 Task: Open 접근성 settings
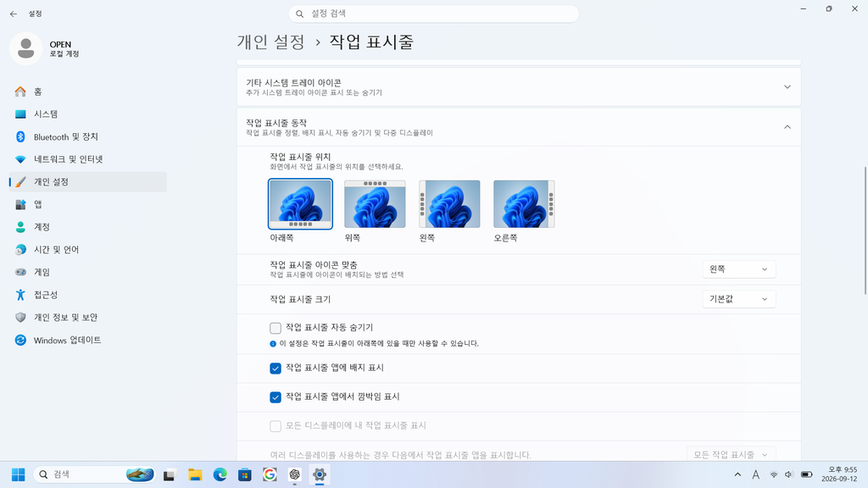(x=87, y=295)
